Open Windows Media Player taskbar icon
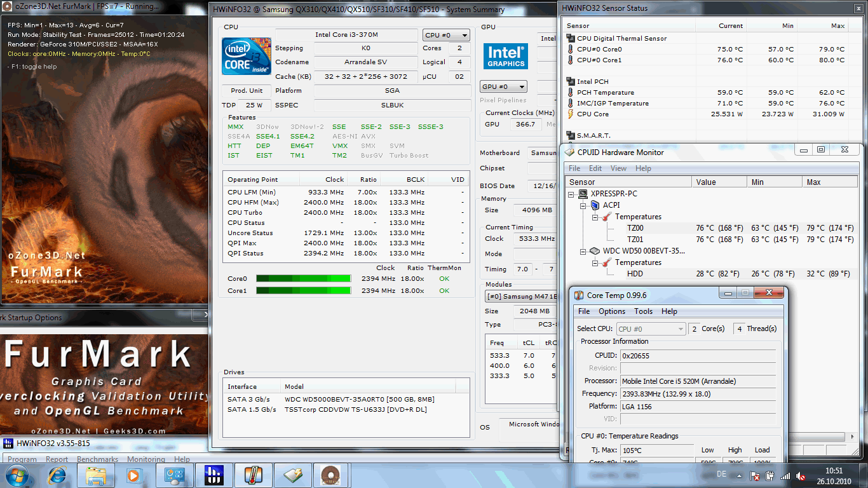The width and height of the screenshot is (868, 488). click(x=134, y=475)
